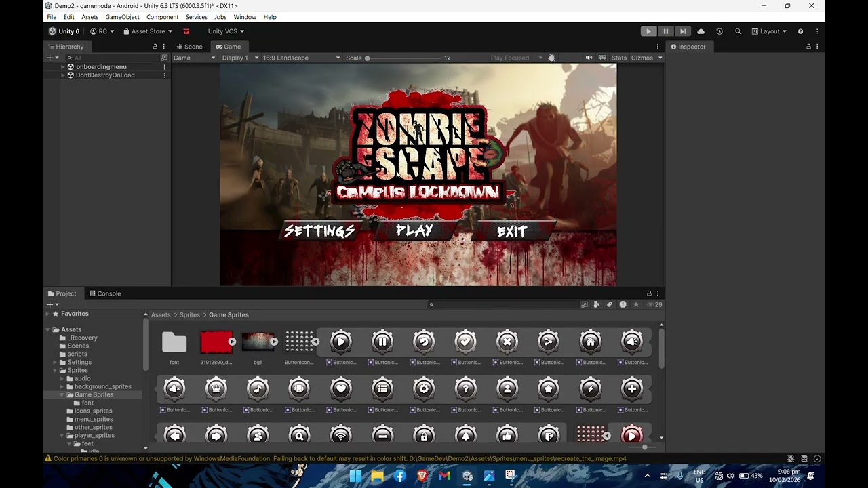The image size is (868, 488).
Task: Open Unity cloud services icon
Action: [701, 31]
